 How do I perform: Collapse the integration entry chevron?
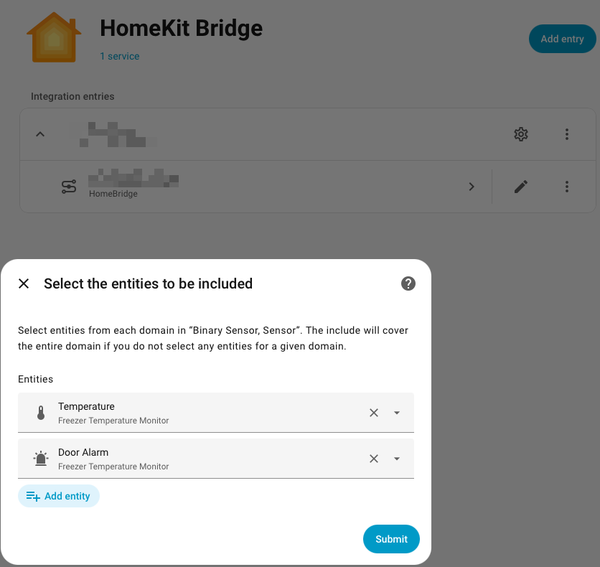[x=40, y=134]
